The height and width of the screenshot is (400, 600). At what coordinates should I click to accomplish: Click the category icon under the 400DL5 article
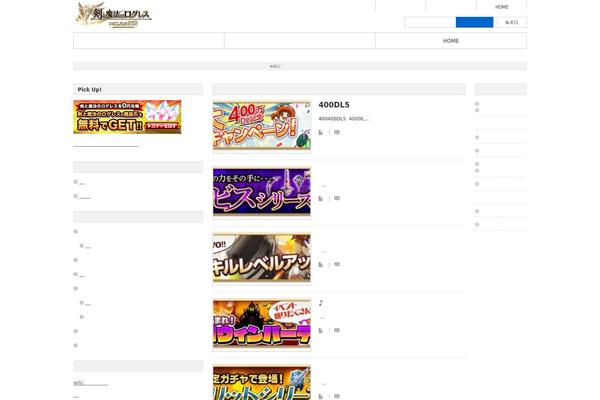pyautogui.click(x=321, y=132)
